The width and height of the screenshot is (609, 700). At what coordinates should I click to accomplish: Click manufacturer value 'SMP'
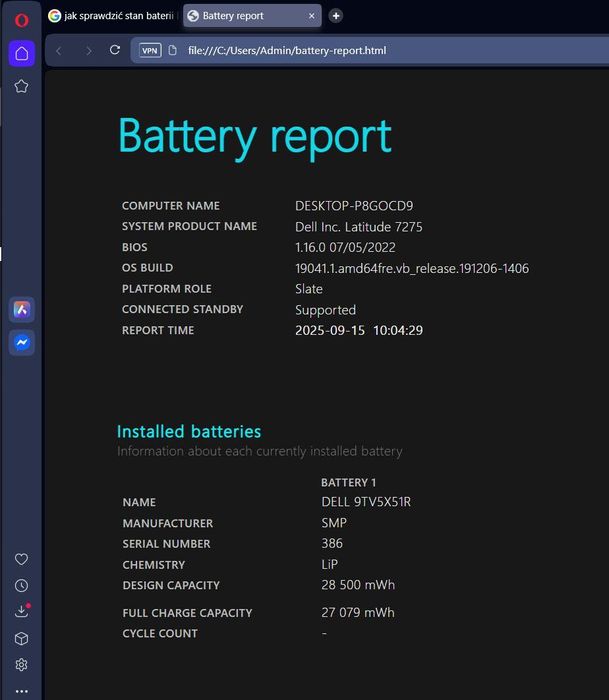334,523
